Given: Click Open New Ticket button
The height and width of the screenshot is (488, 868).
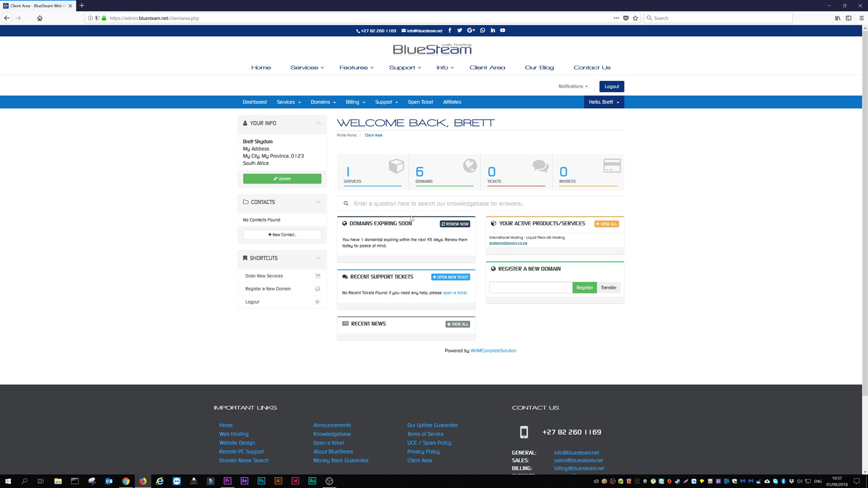Looking at the screenshot, I should (450, 277).
